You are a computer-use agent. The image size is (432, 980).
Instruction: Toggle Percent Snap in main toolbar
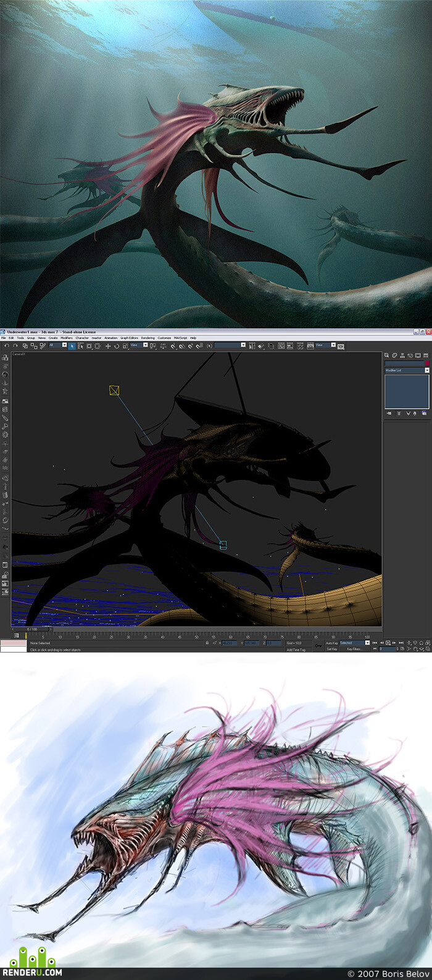coord(191,346)
